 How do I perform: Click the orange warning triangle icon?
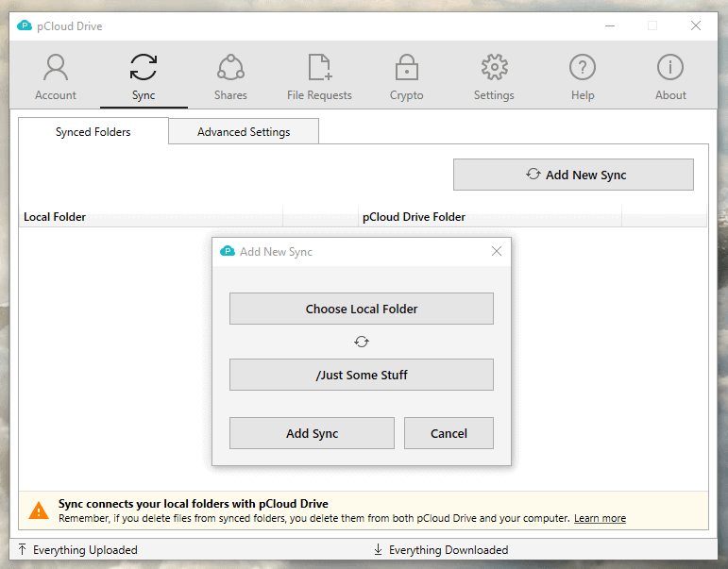pos(39,510)
